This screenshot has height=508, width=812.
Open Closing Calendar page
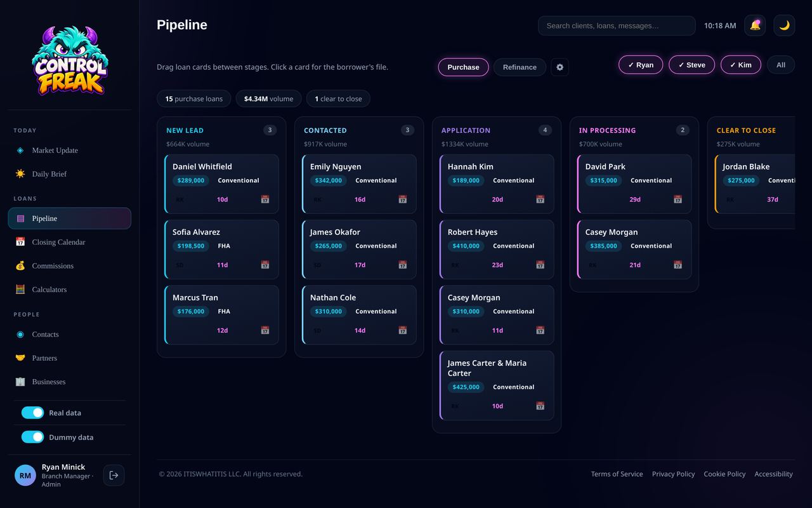point(70,242)
